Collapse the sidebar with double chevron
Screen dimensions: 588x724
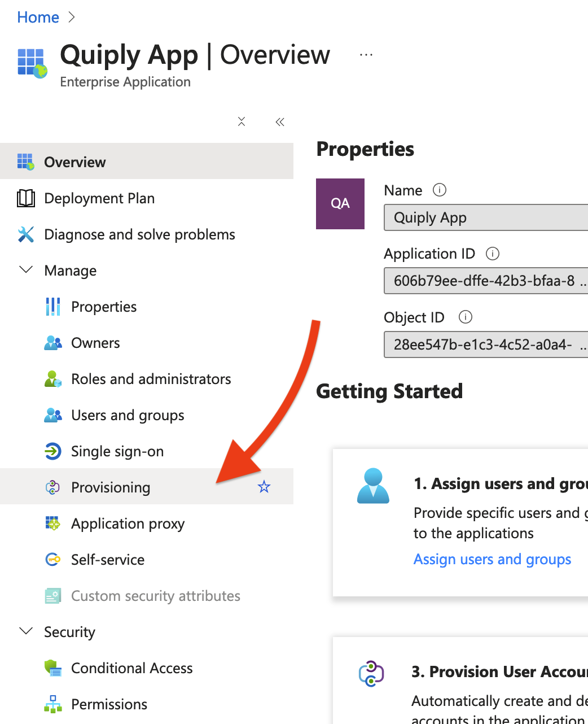pyautogui.click(x=280, y=121)
